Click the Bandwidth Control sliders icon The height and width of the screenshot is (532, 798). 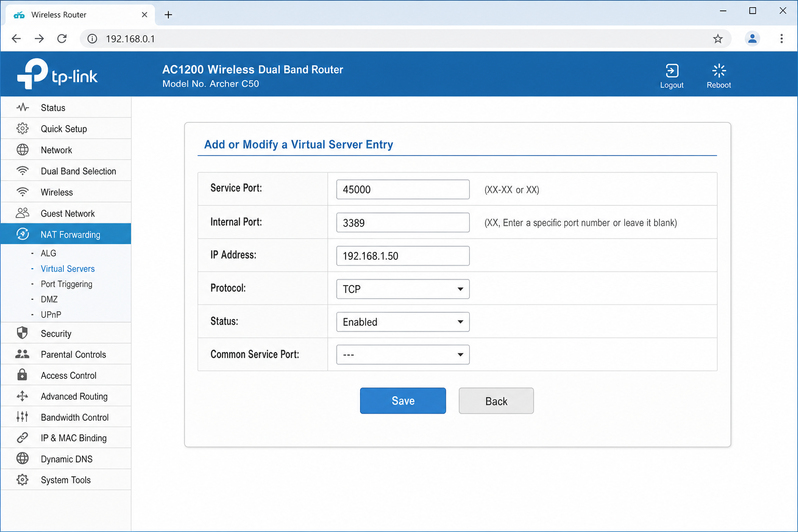[x=22, y=417]
